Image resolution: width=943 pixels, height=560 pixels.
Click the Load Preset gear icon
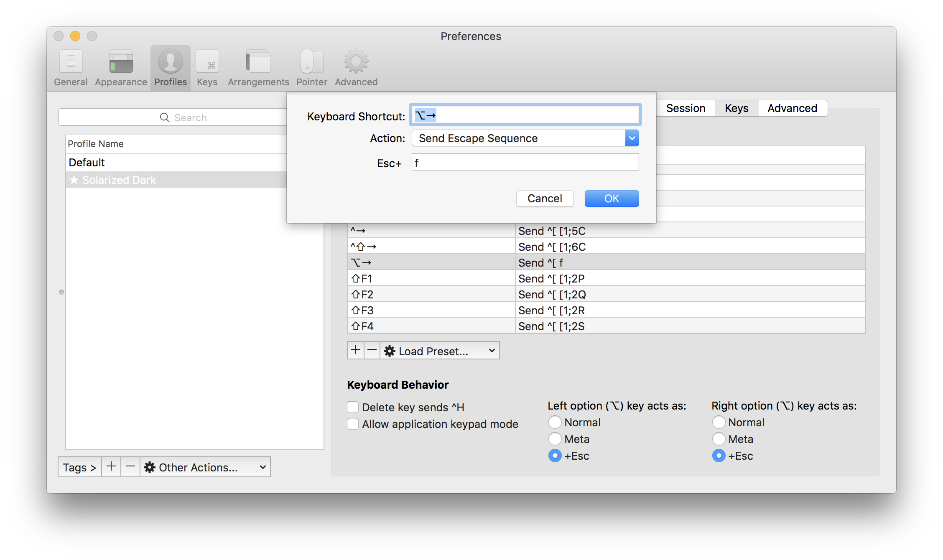(390, 351)
